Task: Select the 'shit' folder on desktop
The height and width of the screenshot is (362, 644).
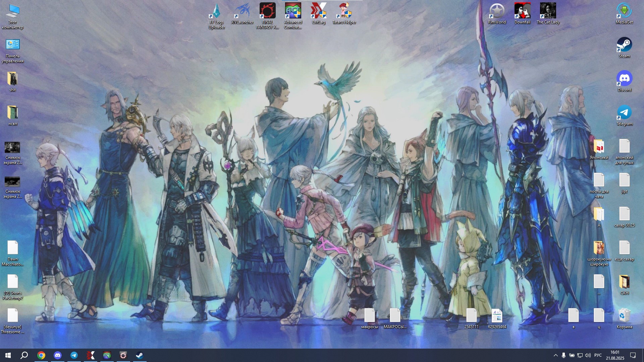Action: pos(13,81)
